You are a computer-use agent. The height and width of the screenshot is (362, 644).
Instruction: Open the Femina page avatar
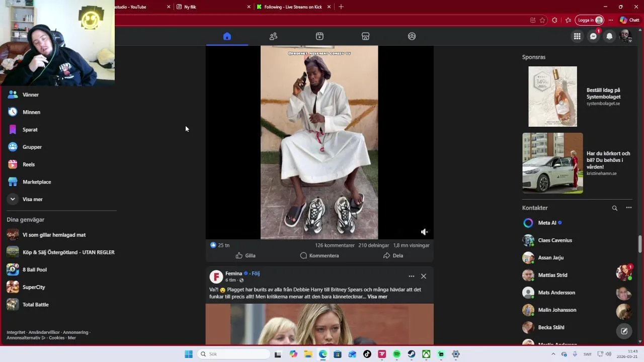point(216,277)
